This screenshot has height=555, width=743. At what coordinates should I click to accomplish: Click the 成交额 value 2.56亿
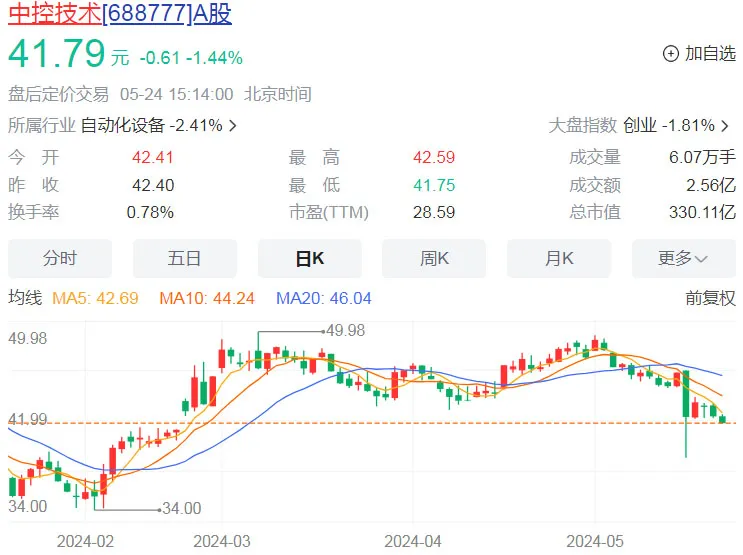[711, 185]
